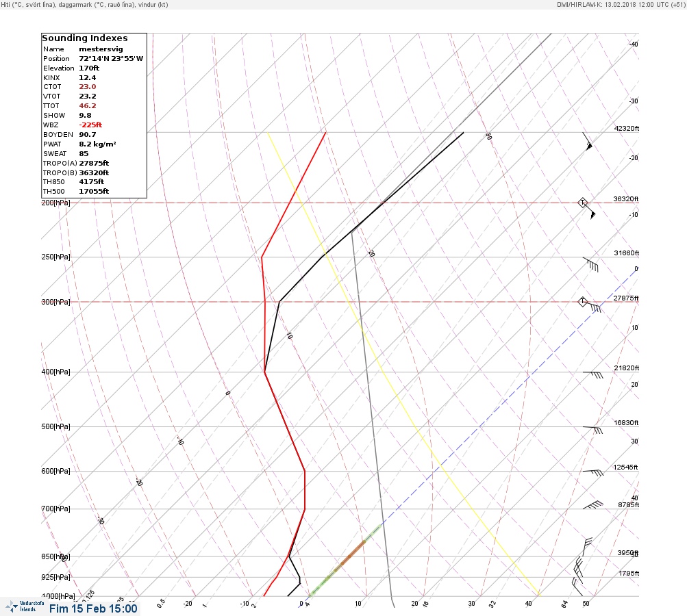Select the station name mestersvig

pos(101,49)
